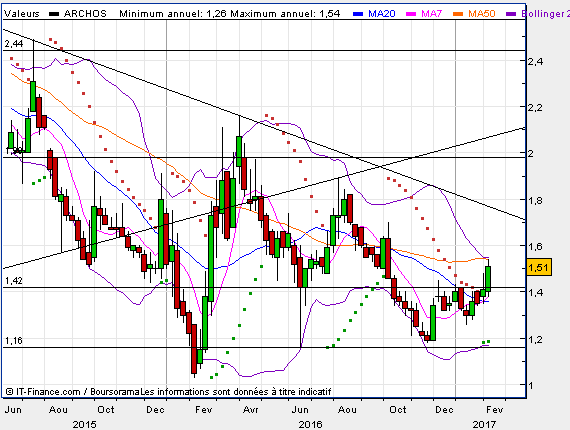The image size is (570, 430).
Task: Click the Avr month marker on axis
Action: [x=250, y=410]
